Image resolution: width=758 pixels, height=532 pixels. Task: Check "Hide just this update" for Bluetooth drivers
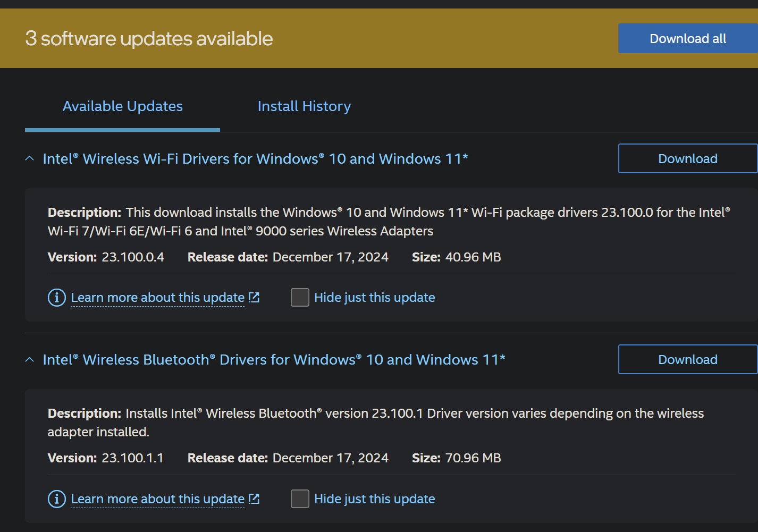click(x=300, y=499)
